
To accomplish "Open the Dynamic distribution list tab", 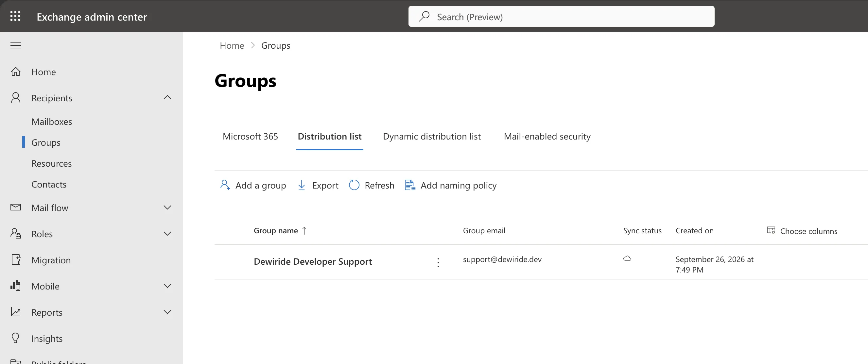I will point(432,136).
